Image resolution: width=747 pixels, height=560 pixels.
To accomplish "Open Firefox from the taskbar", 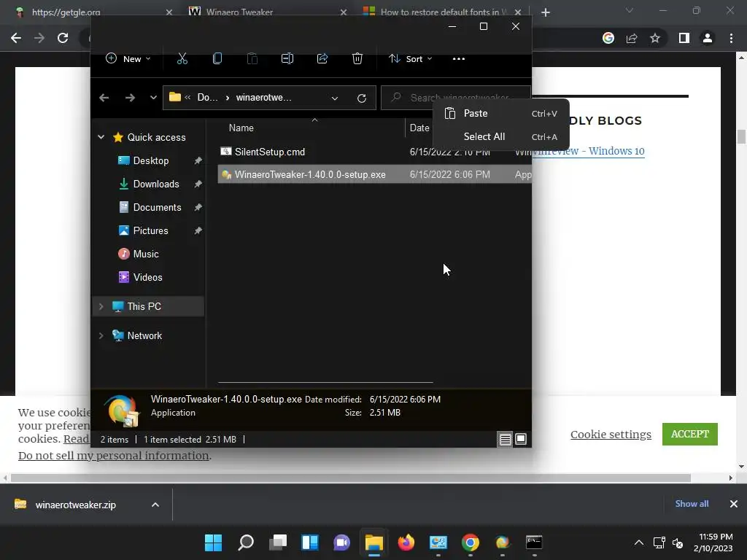I will (x=406, y=542).
